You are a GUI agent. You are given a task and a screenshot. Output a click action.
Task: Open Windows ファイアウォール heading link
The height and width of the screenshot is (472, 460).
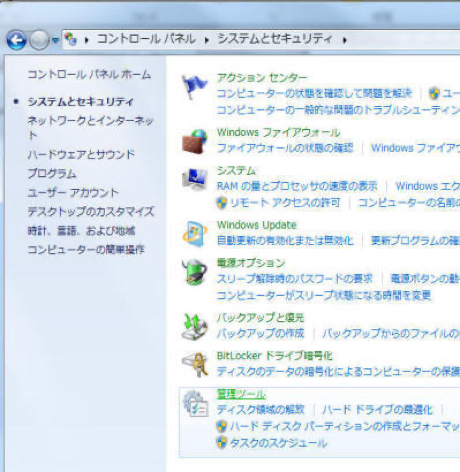279,133
